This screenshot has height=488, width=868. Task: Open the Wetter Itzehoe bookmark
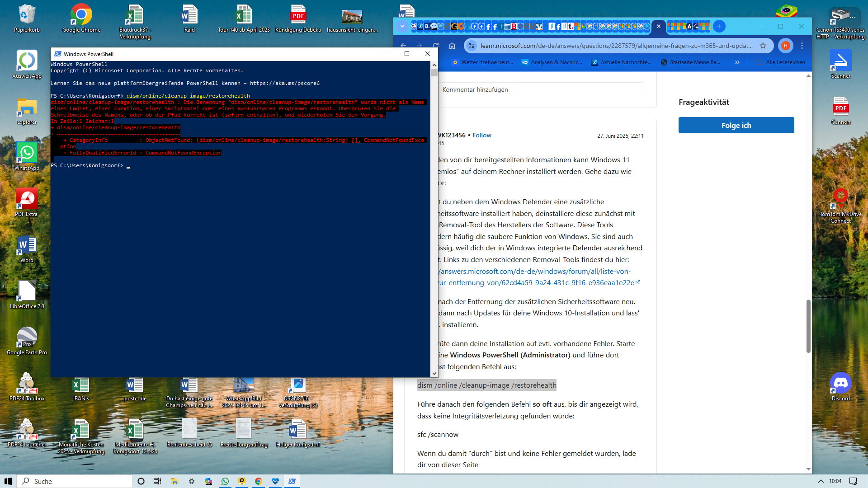482,62
